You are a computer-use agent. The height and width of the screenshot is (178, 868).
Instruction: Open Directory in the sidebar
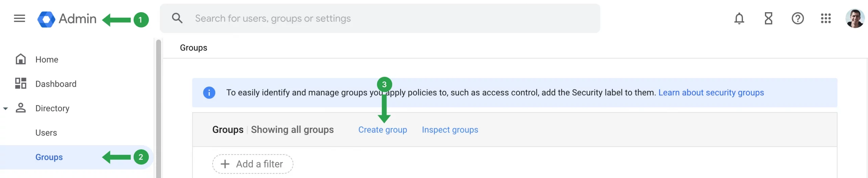(x=52, y=108)
